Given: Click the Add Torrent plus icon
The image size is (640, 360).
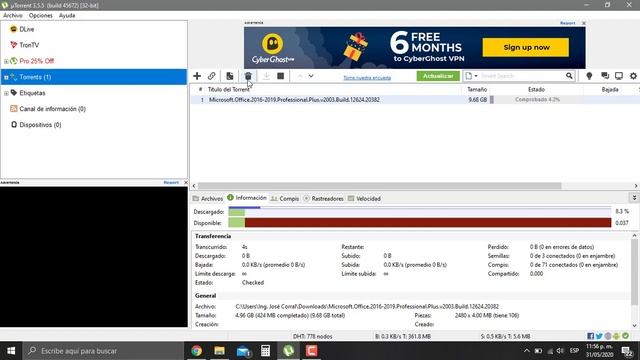Looking at the screenshot, I should [x=197, y=76].
